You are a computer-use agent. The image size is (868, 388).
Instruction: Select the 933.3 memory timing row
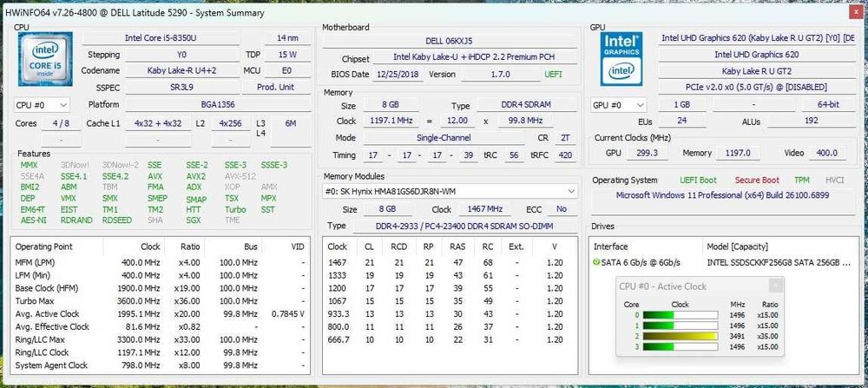449,314
